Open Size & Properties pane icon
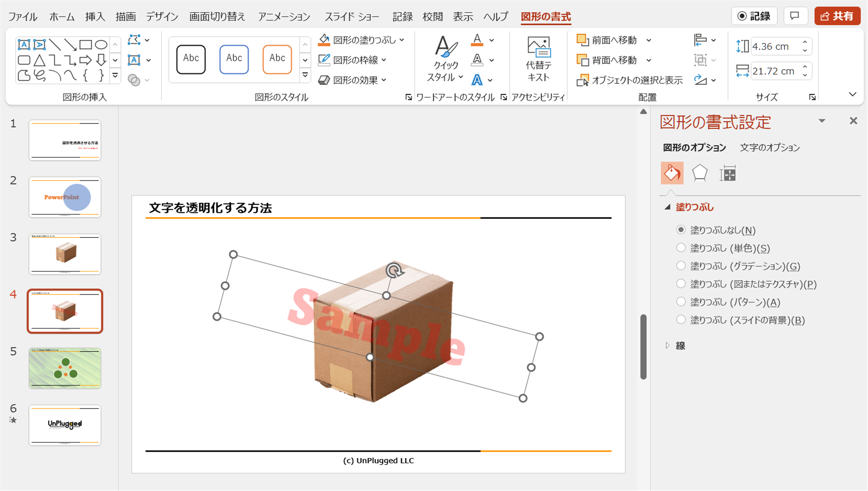The width and height of the screenshot is (868, 491). 727,174
